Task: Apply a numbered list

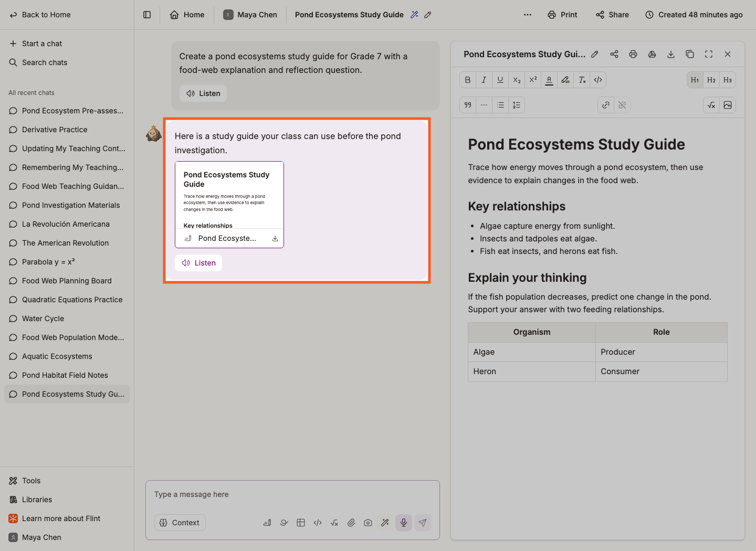Action: (x=517, y=105)
